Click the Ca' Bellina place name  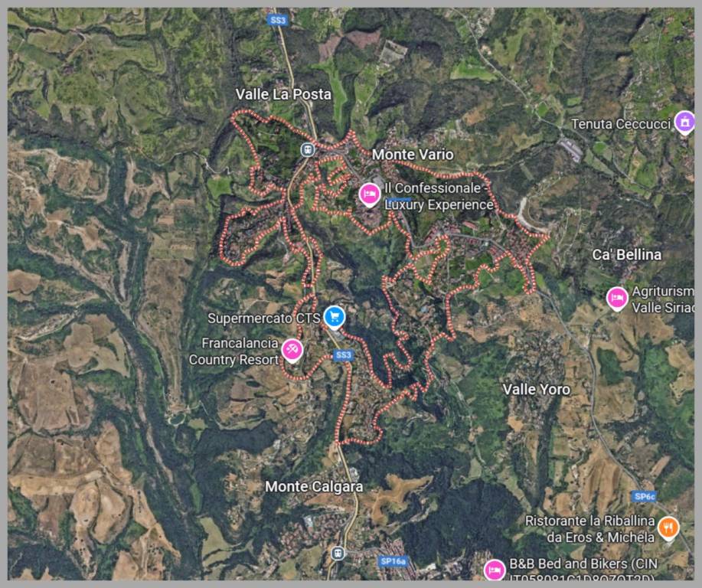pyautogui.click(x=627, y=254)
